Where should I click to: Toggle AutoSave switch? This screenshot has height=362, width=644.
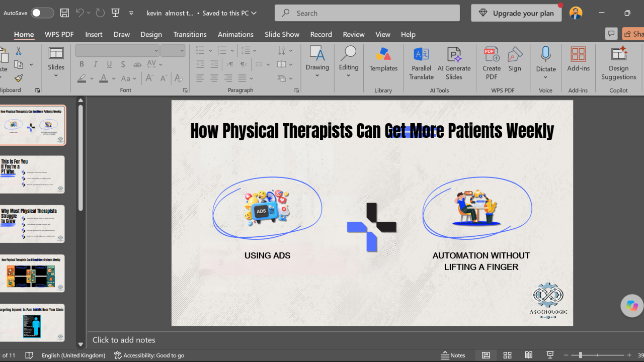(x=42, y=13)
